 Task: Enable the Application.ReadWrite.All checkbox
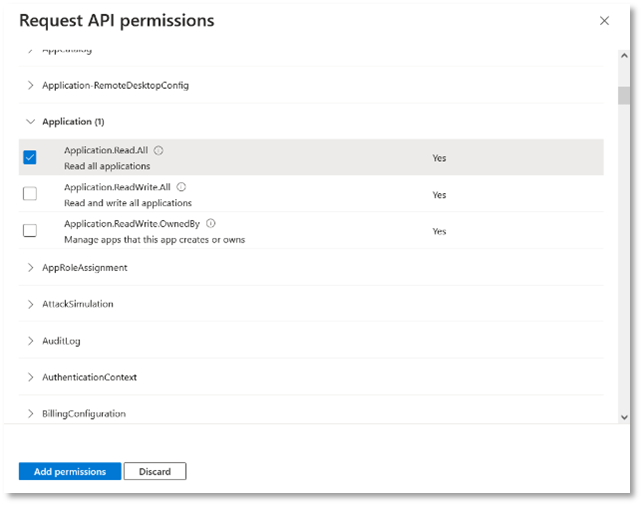(30, 194)
